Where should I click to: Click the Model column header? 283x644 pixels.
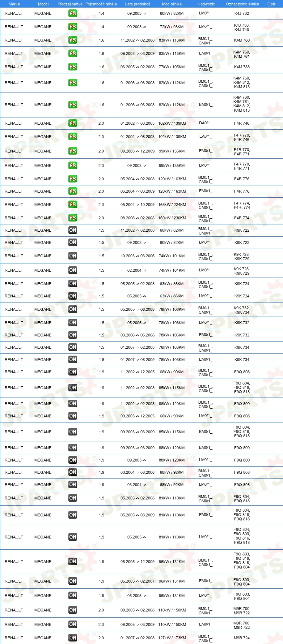click(43, 4)
